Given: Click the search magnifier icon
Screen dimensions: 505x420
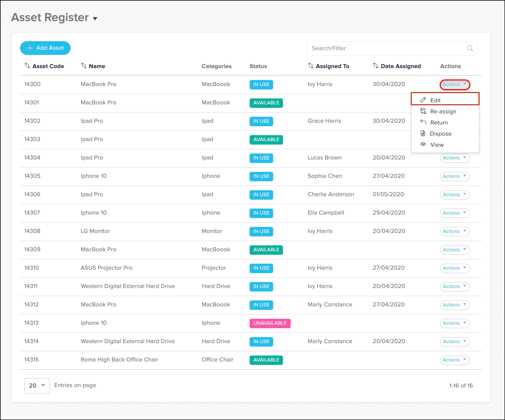Looking at the screenshot, I should [470, 48].
